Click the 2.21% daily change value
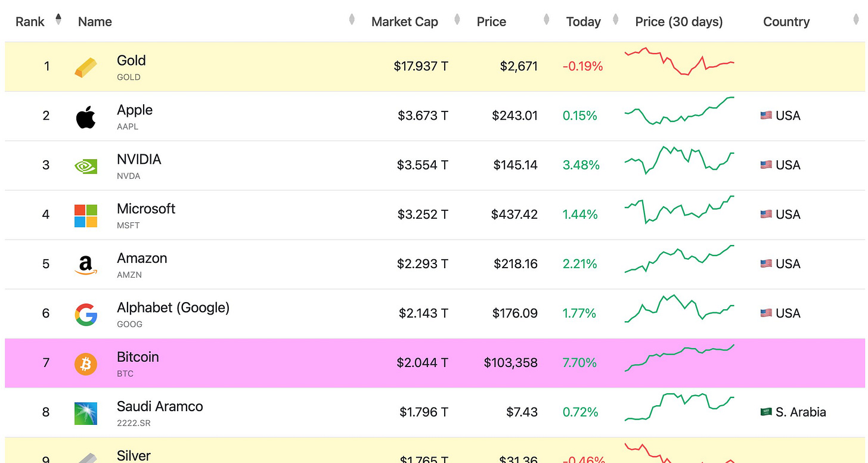 click(x=579, y=264)
